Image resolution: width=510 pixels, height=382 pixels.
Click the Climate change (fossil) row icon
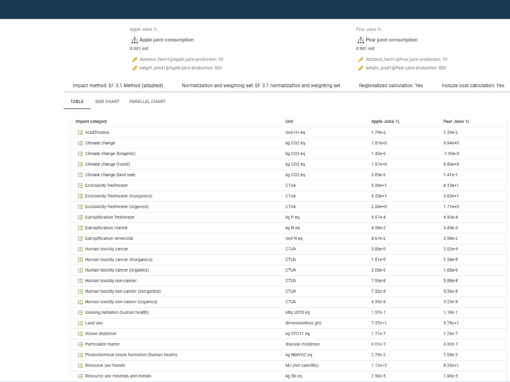(x=80, y=164)
